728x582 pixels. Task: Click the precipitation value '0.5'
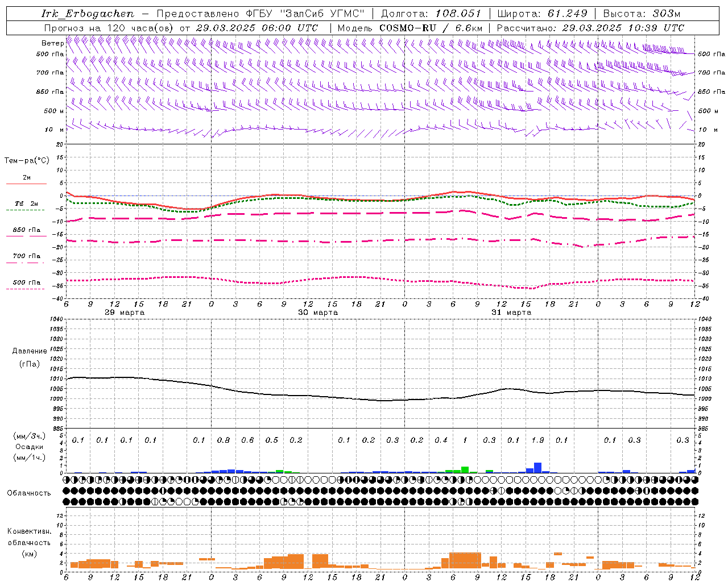click(x=272, y=440)
